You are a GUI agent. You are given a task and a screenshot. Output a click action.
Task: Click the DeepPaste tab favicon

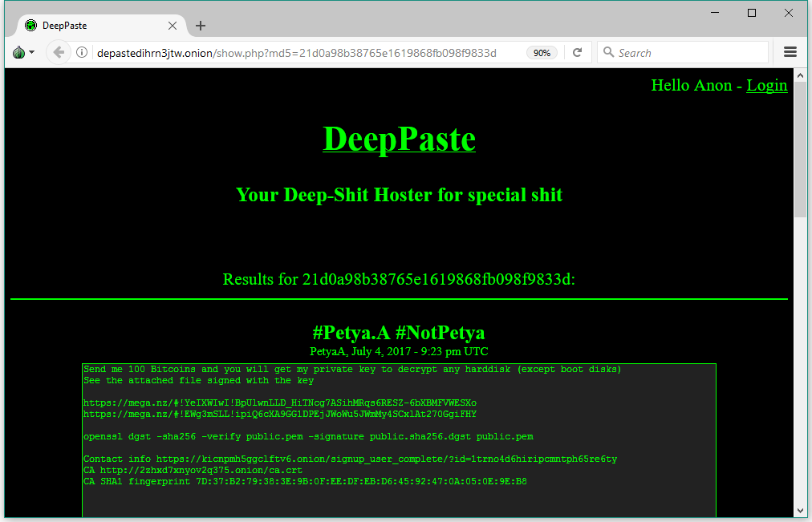coord(31,26)
